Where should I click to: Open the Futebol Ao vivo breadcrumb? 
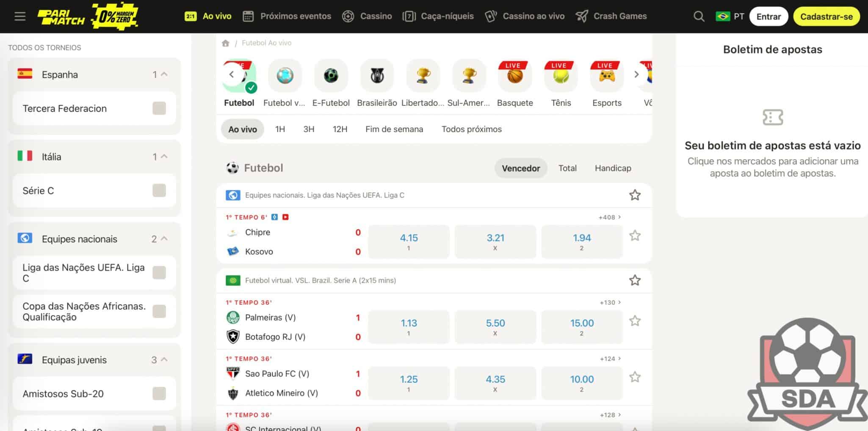(x=266, y=43)
